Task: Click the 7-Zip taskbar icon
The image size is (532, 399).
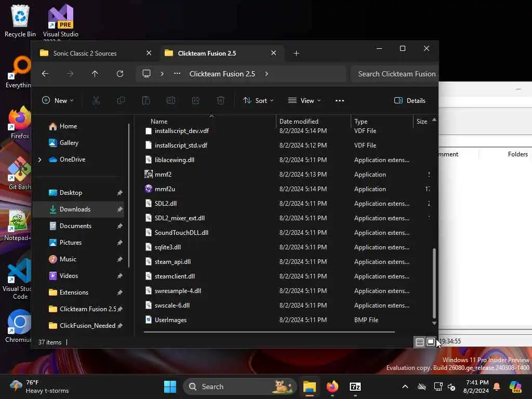Action: (x=355, y=387)
